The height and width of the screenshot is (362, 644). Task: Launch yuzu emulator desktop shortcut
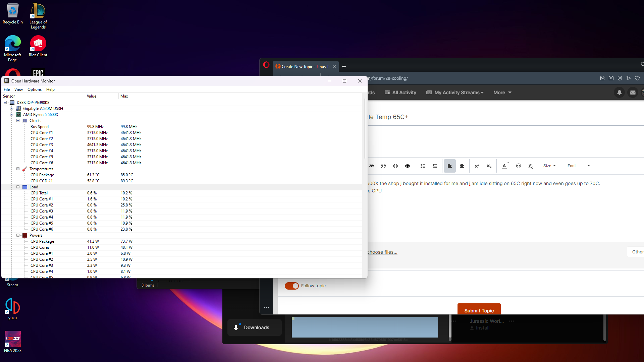12,309
